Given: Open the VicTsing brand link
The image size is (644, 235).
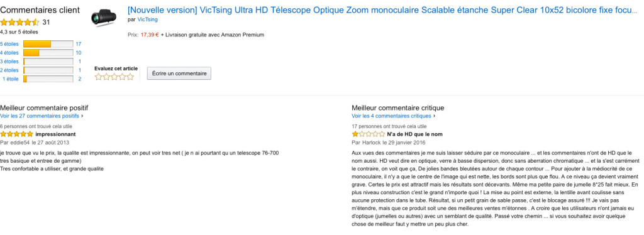Looking at the screenshot, I should (147, 19).
